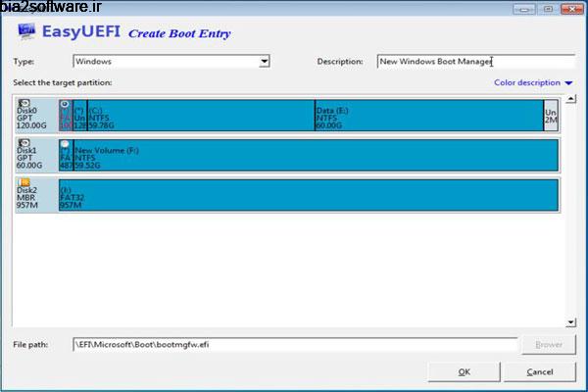Maximize the EasyUEFI dialog window
Screen dimensions: 588x392
[548, 9]
